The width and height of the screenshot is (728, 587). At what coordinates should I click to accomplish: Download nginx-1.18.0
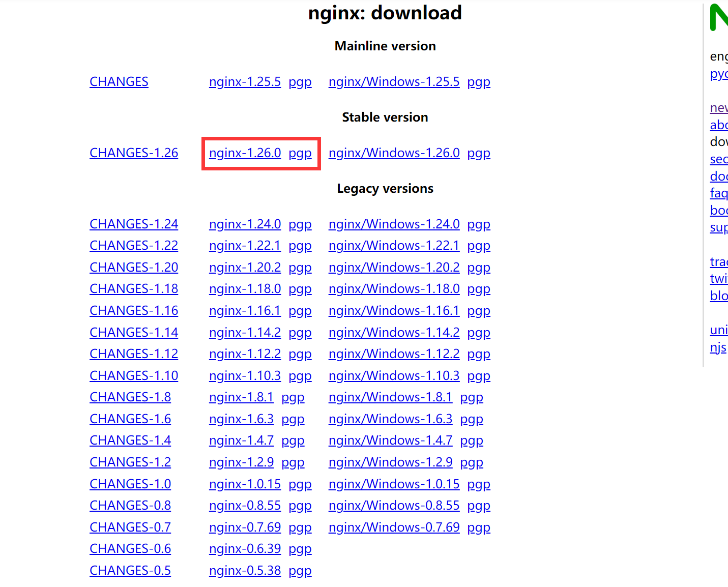click(245, 289)
